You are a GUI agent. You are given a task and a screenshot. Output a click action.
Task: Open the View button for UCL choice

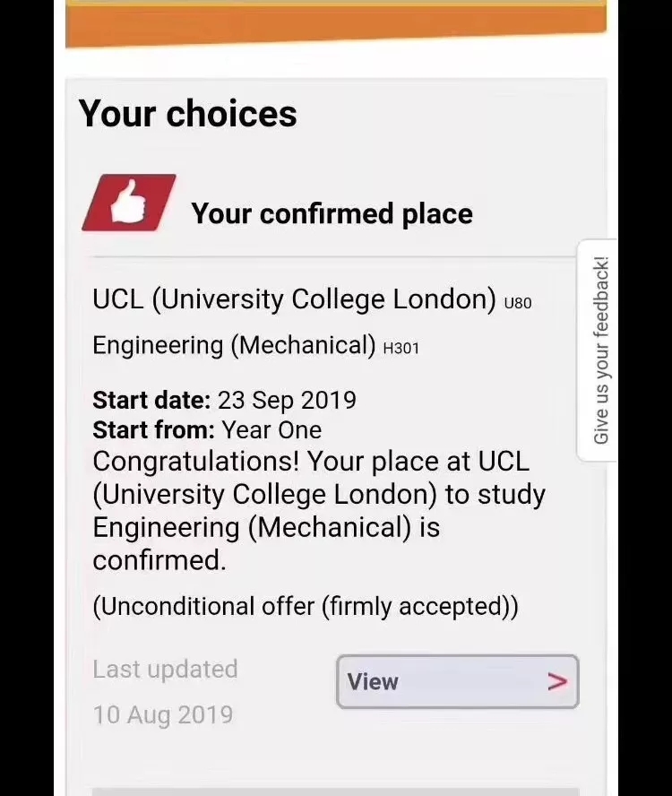point(457,682)
